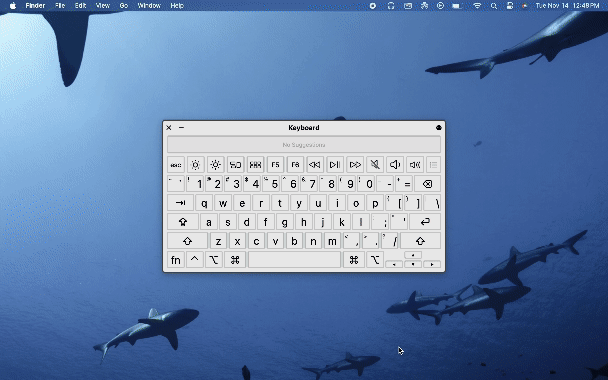
Task: Click the rewind media key
Action: 315,165
